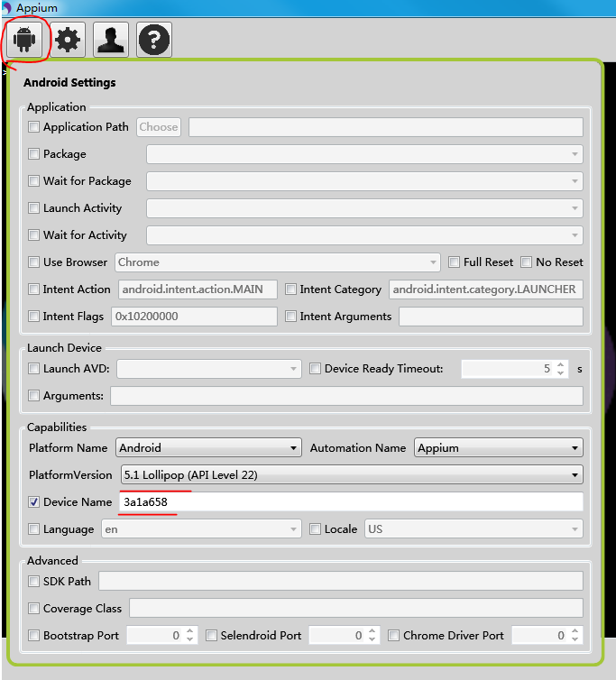Screen dimensions: 616x680
Task: Enable the Wait for Package checkbox
Action: click(x=34, y=181)
